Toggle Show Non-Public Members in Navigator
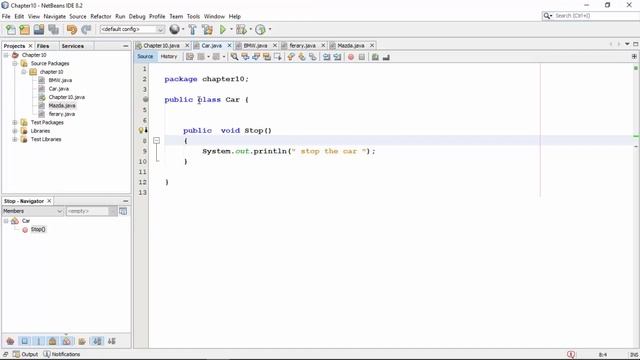The width and height of the screenshot is (640, 360). (x=52, y=341)
